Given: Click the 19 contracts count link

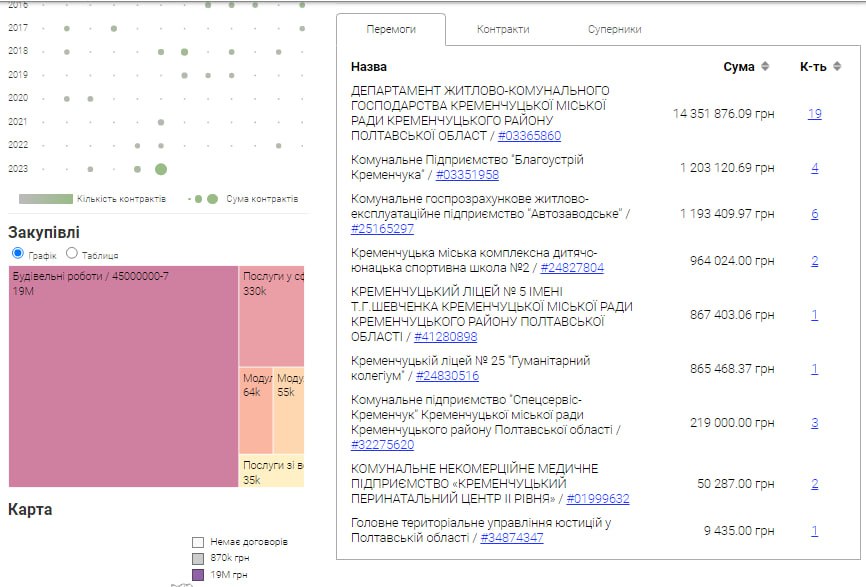Looking at the screenshot, I should [814, 114].
